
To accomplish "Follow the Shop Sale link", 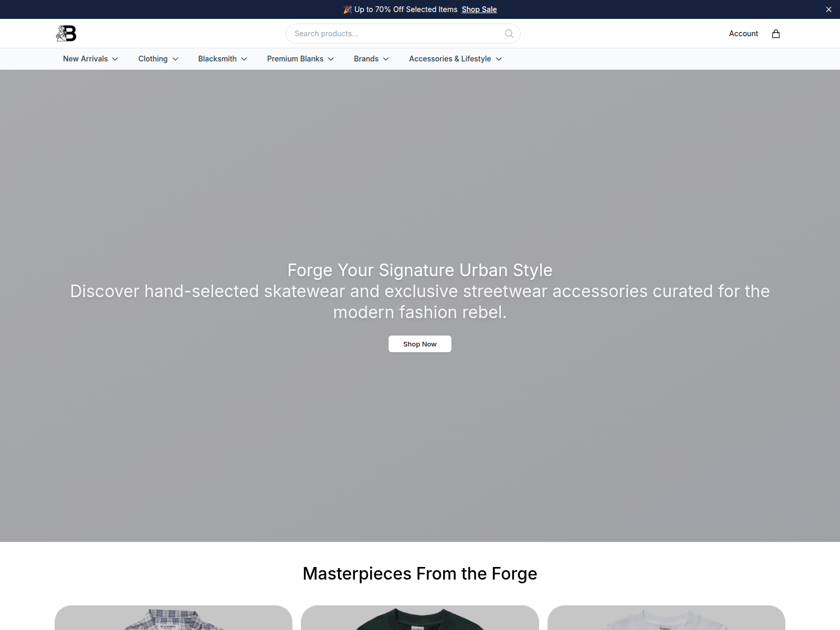I will click(x=479, y=9).
